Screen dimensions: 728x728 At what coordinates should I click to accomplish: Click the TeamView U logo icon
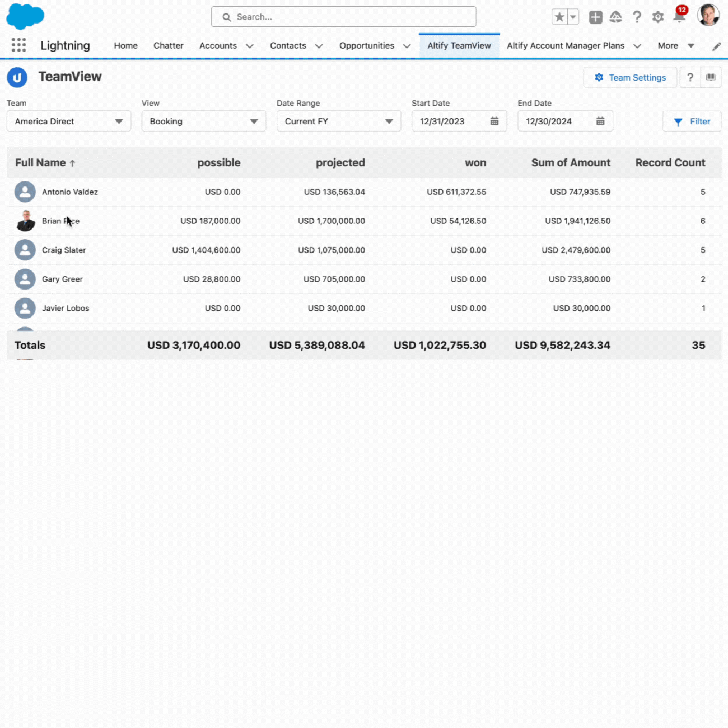pos(17,77)
